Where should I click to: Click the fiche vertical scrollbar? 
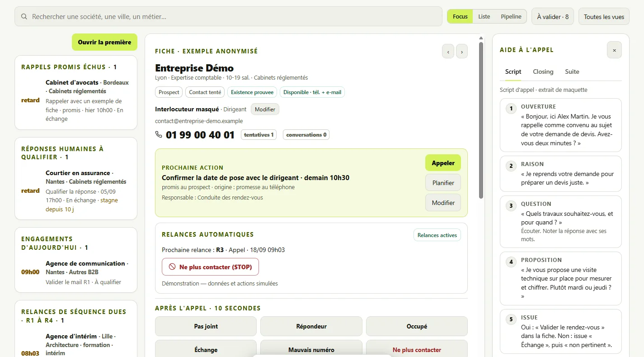pyautogui.click(x=481, y=120)
